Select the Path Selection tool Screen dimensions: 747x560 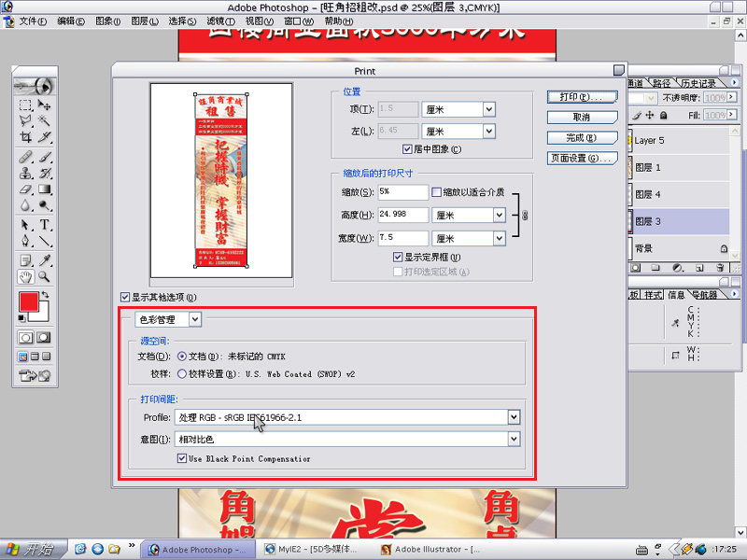25,224
